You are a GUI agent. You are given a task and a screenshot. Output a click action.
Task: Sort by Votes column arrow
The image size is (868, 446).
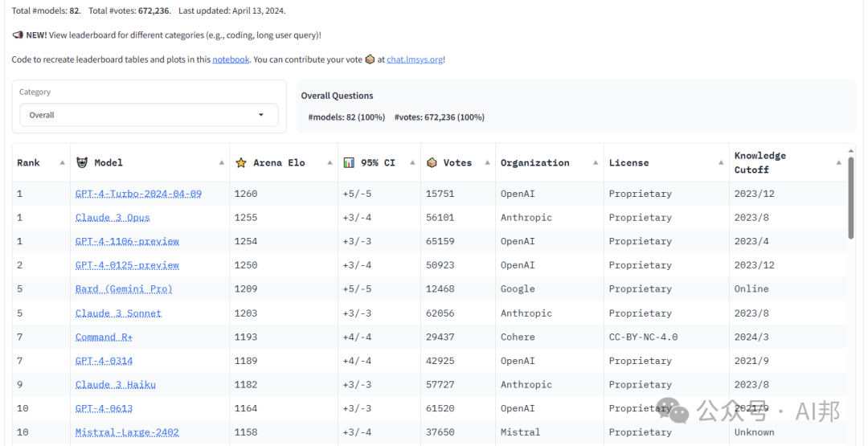(487, 163)
